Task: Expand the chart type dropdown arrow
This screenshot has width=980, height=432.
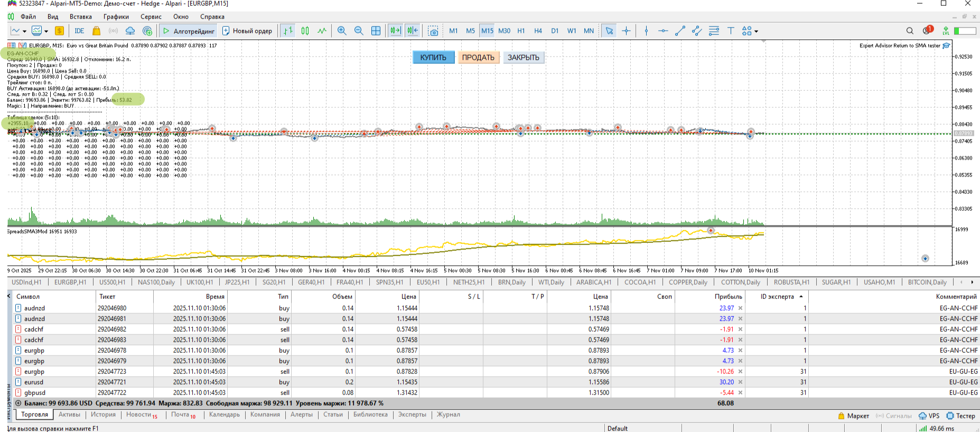Action: pyautogui.click(x=24, y=31)
